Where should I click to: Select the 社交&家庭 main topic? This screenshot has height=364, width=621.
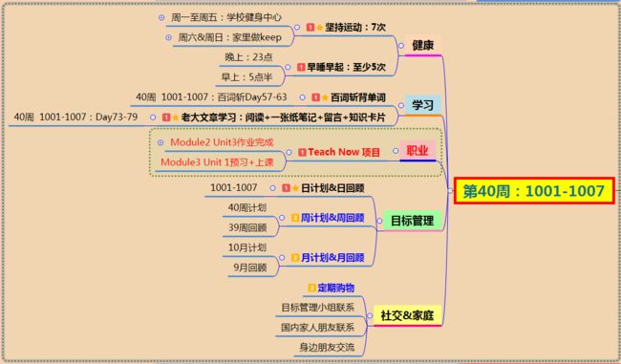(408, 315)
